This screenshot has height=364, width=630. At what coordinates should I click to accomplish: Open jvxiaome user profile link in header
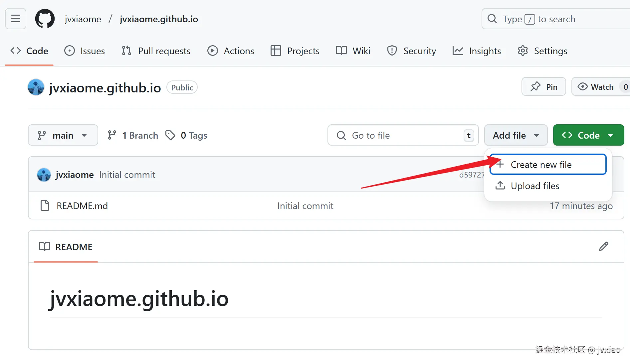(x=83, y=19)
